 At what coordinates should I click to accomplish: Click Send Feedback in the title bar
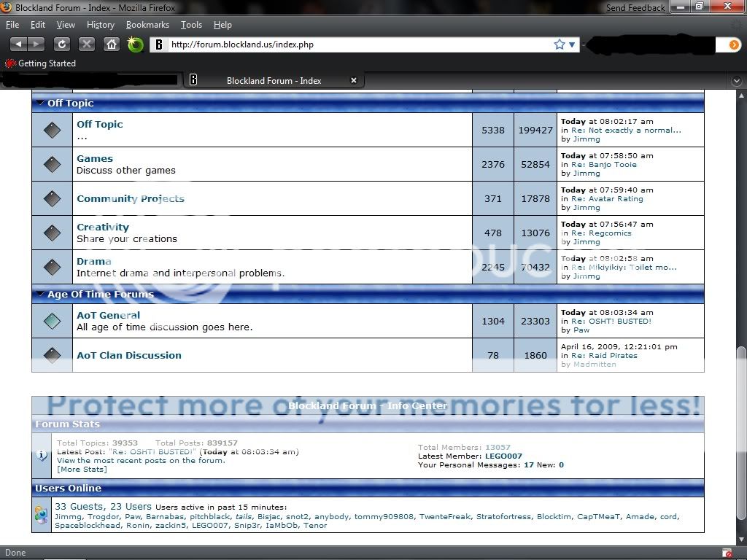[635, 7]
